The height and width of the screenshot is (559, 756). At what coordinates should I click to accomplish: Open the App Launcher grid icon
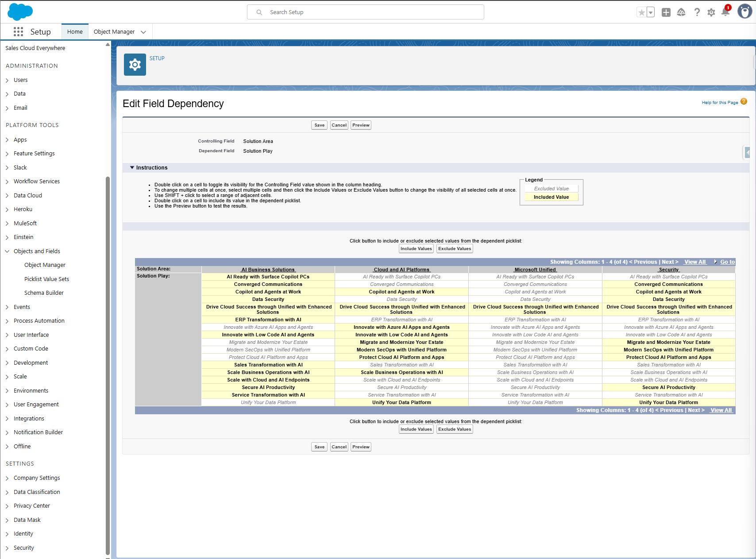tap(18, 31)
